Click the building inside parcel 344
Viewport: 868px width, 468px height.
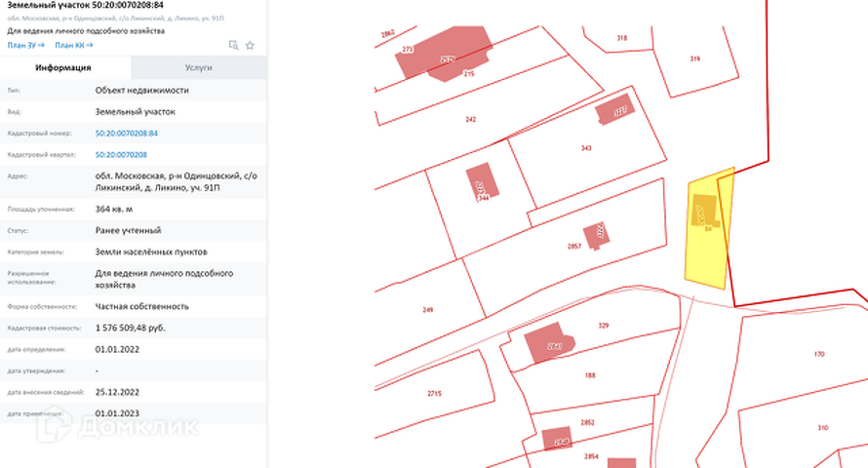click(482, 181)
